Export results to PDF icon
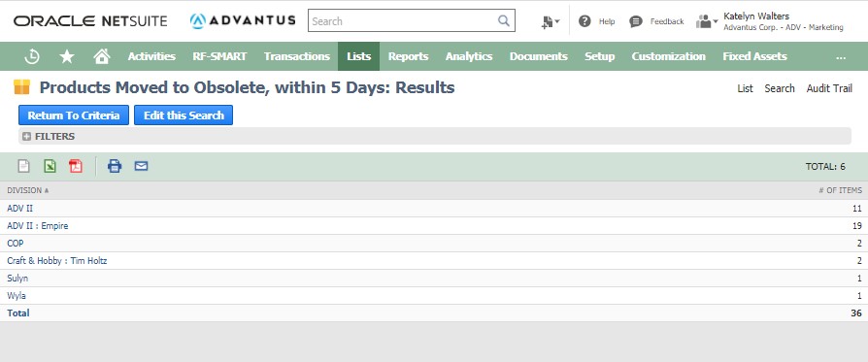Screen dimensions: 868x362 (76, 166)
